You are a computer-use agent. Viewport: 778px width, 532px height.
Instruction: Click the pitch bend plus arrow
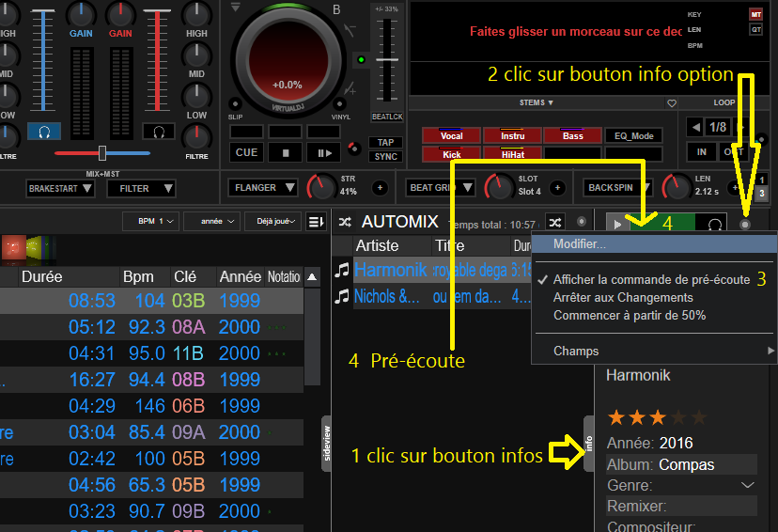pyautogui.click(x=350, y=89)
